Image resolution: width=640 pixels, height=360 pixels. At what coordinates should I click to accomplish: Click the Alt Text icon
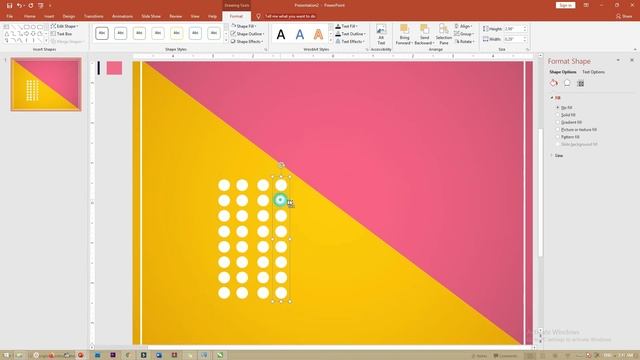(381, 35)
